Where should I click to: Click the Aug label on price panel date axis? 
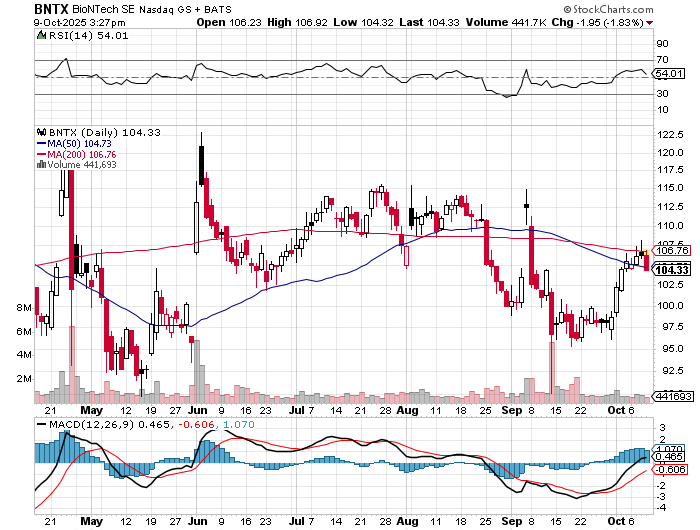click(407, 410)
